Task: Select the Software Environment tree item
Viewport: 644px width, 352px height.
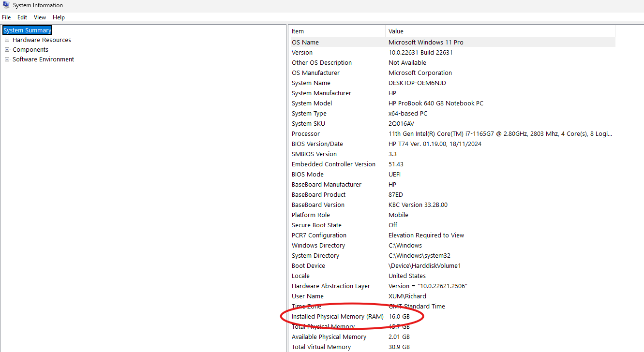Action: (43, 59)
